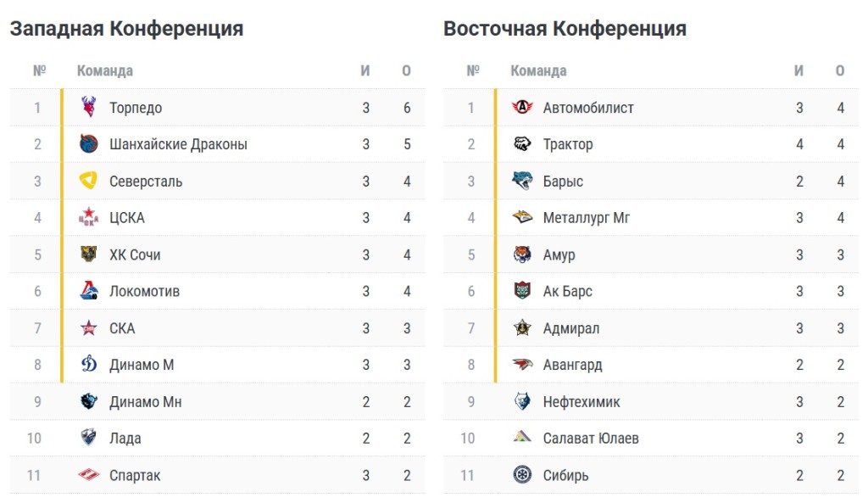
Task: Open the Авангард team link
Action: [572, 366]
